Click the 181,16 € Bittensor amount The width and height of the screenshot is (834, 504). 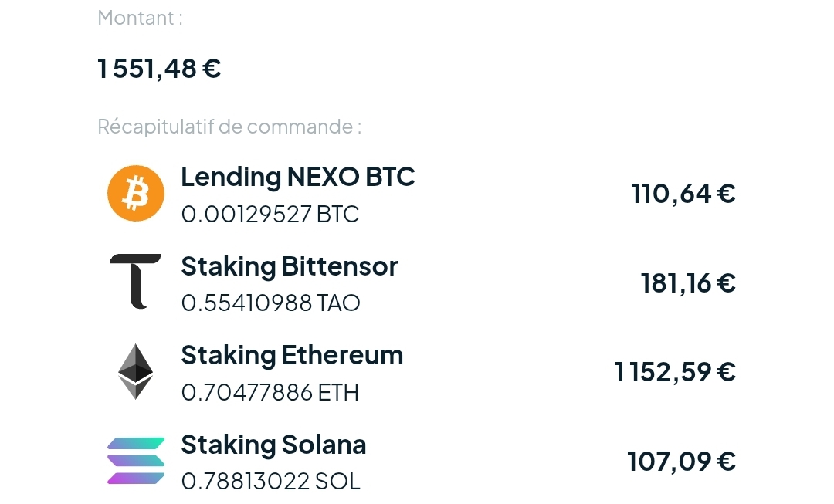click(x=688, y=282)
